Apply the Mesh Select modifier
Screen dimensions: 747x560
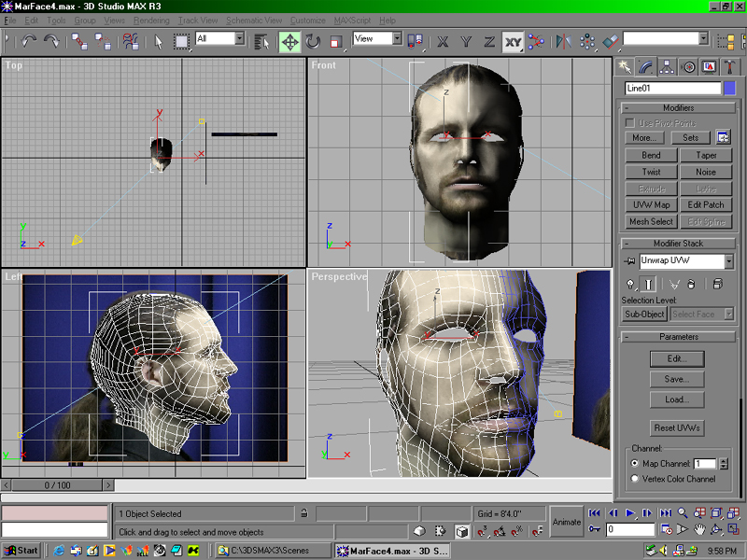[651, 221]
